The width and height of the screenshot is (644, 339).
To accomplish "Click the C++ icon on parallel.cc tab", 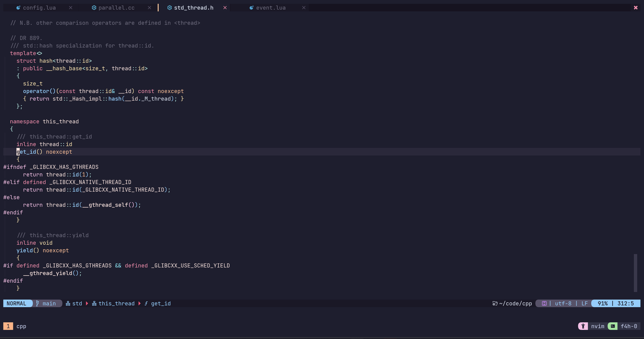I will (94, 8).
